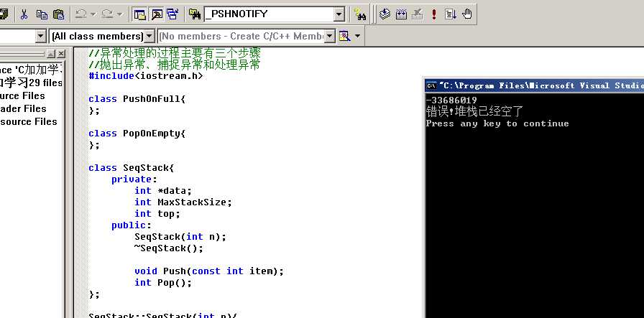Viewport: 644px width, 318px height.
Task: Click the first green comment line in the editor
Action: [x=175, y=53]
